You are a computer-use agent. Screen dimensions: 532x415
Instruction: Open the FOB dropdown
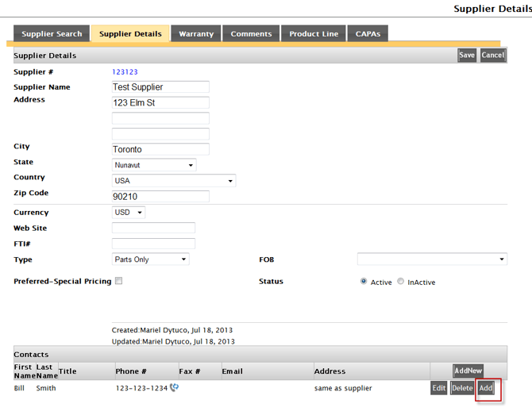click(432, 259)
